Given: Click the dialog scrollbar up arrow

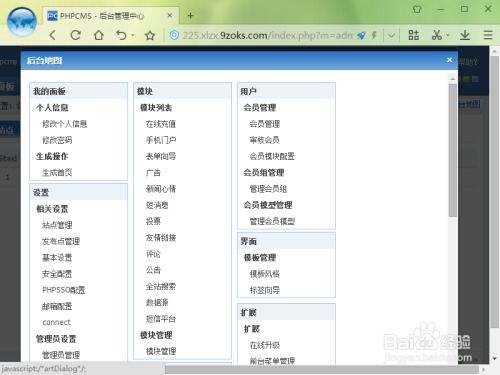Looking at the screenshot, I should coord(452,79).
